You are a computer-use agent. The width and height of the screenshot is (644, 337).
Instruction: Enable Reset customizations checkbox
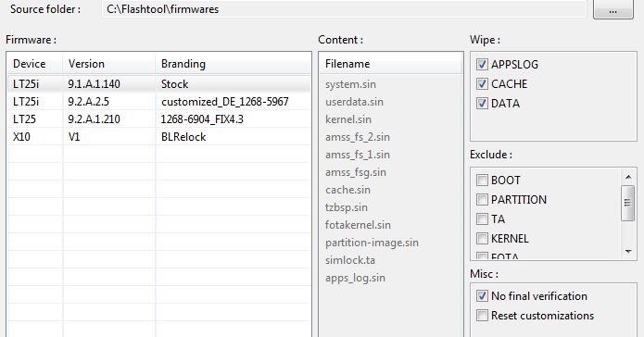(x=482, y=316)
